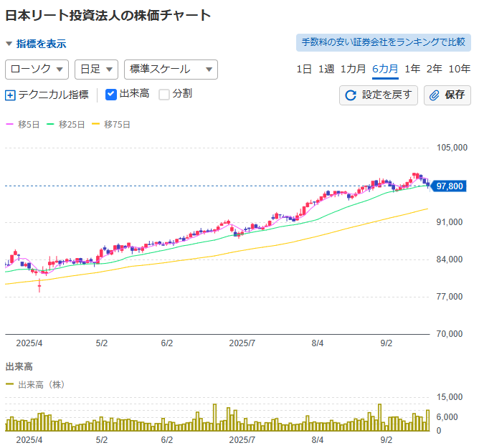Select the 10年 period tab
Image resolution: width=479 pixels, height=448 pixels.
pos(459,69)
